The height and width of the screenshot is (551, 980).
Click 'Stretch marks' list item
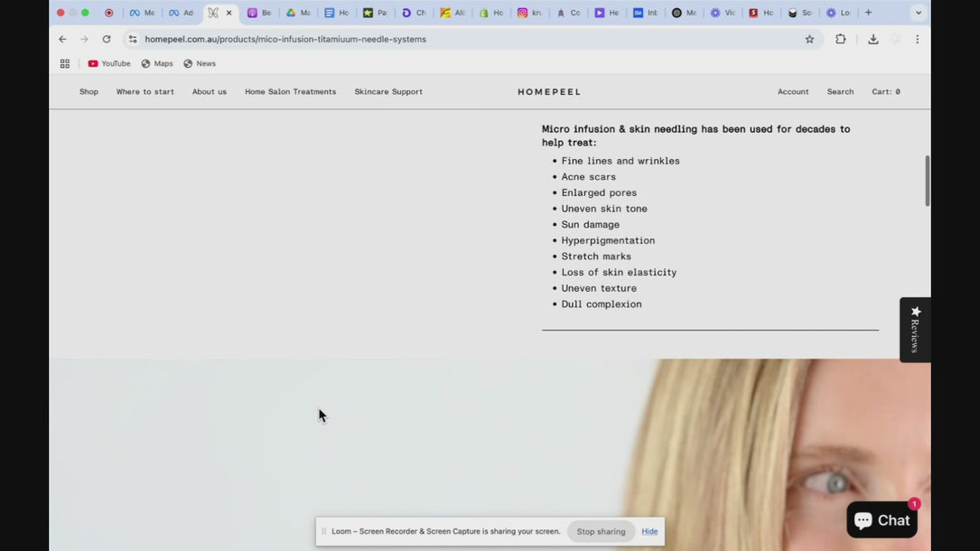[596, 257]
